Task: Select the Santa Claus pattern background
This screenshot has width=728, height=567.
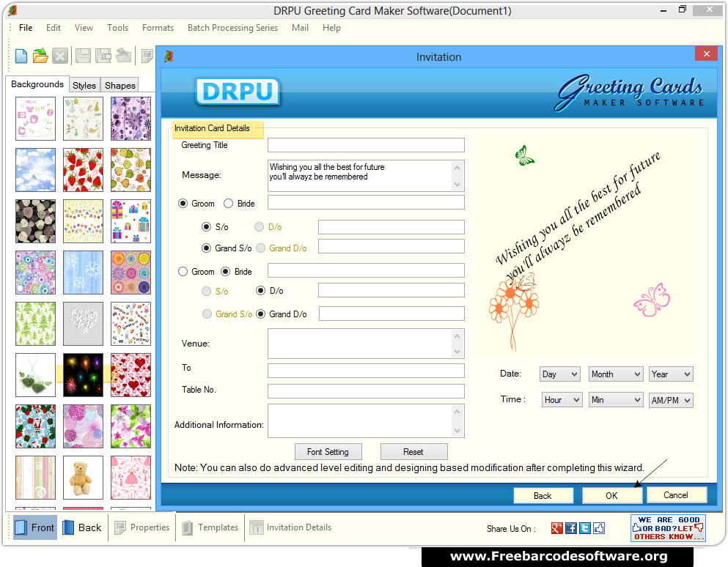Action: click(x=35, y=426)
